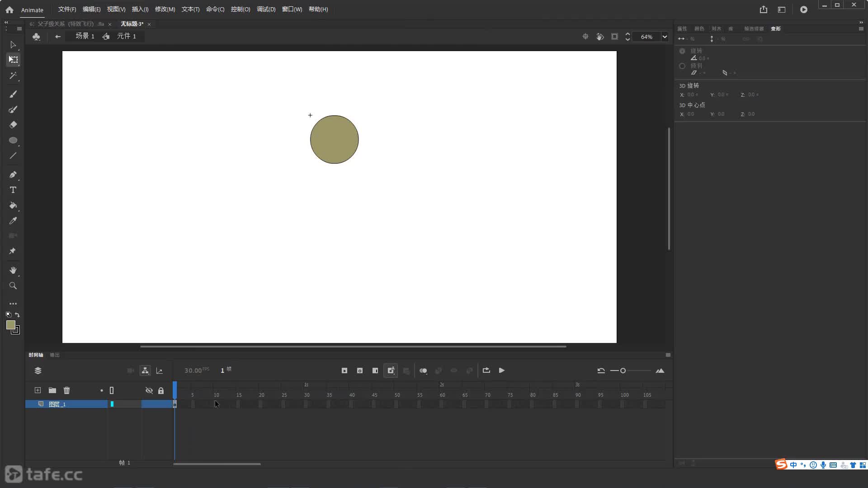The height and width of the screenshot is (488, 868).
Task: Click the insert keyframe button
Action: pos(344,371)
